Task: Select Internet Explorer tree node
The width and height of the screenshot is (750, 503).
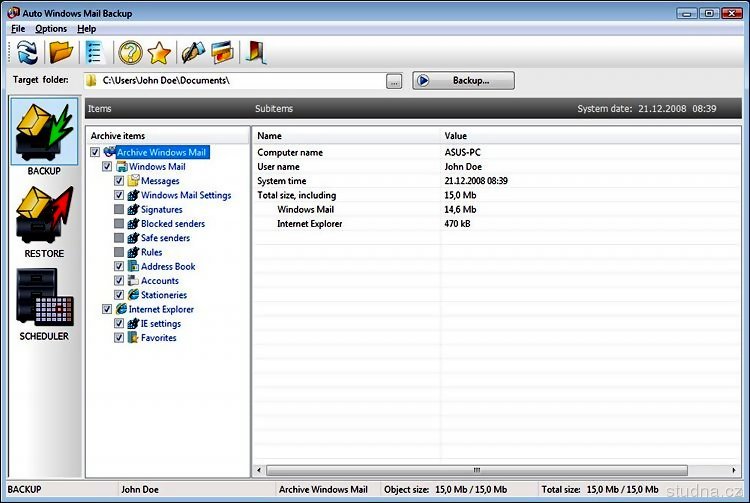Action: click(x=161, y=309)
